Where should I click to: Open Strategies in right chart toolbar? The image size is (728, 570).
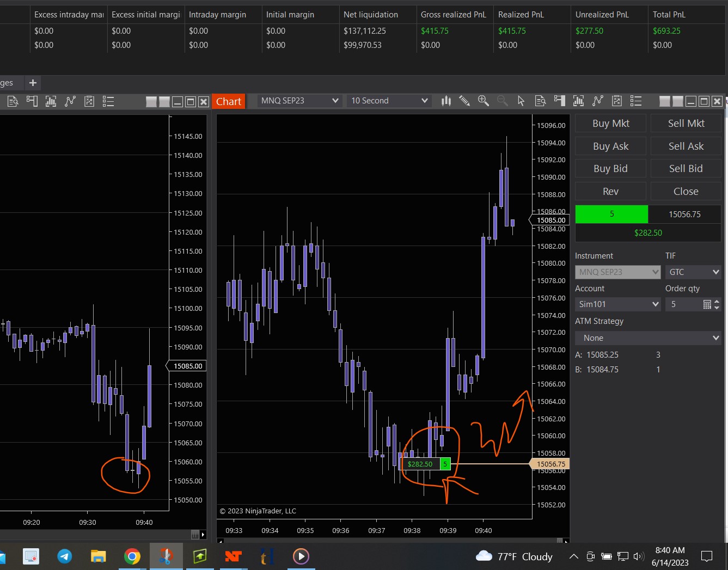[x=617, y=101]
